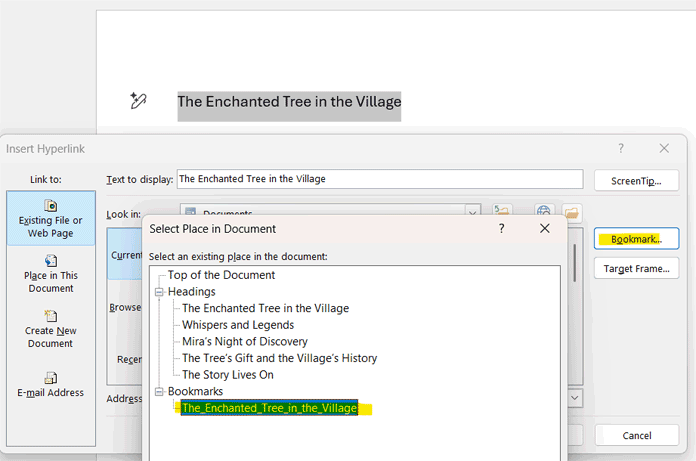This screenshot has height=461, width=696.
Task: Choose the Create New Document icon
Action: 51,316
